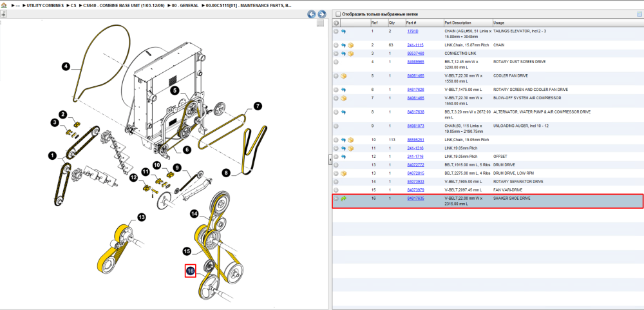Navigate to the next diagram with forward arrow

tap(321, 14)
